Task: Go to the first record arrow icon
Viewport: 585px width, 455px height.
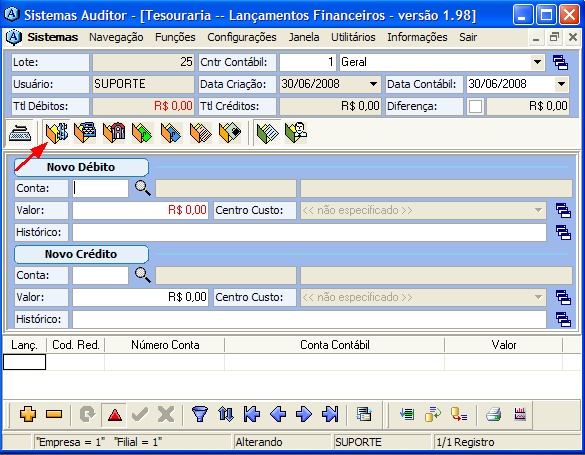Action: tap(252, 414)
